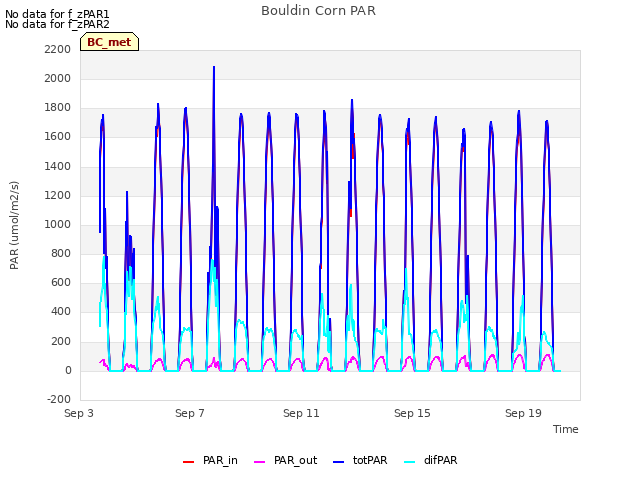Click the magenta PAR_out legend swatch
The height and width of the screenshot is (480, 640).
click(260, 462)
